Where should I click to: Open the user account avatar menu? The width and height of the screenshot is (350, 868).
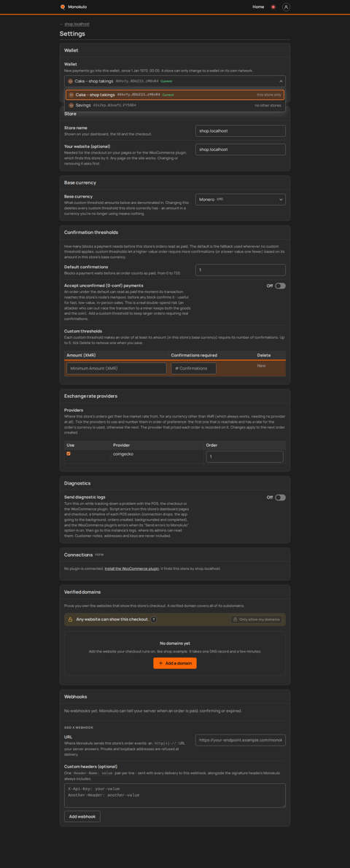point(286,7)
